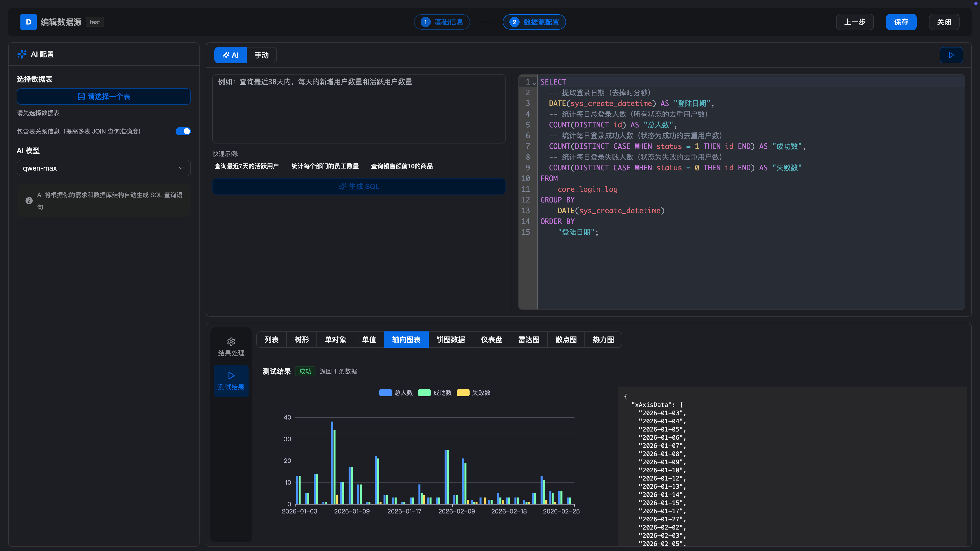
Task: Click the AI query prompt text area
Action: (358, 109)
